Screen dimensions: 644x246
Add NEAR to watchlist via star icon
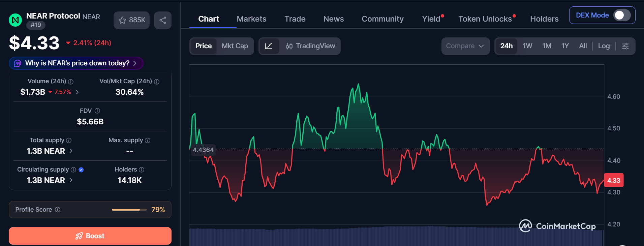(x=122, y=20)
